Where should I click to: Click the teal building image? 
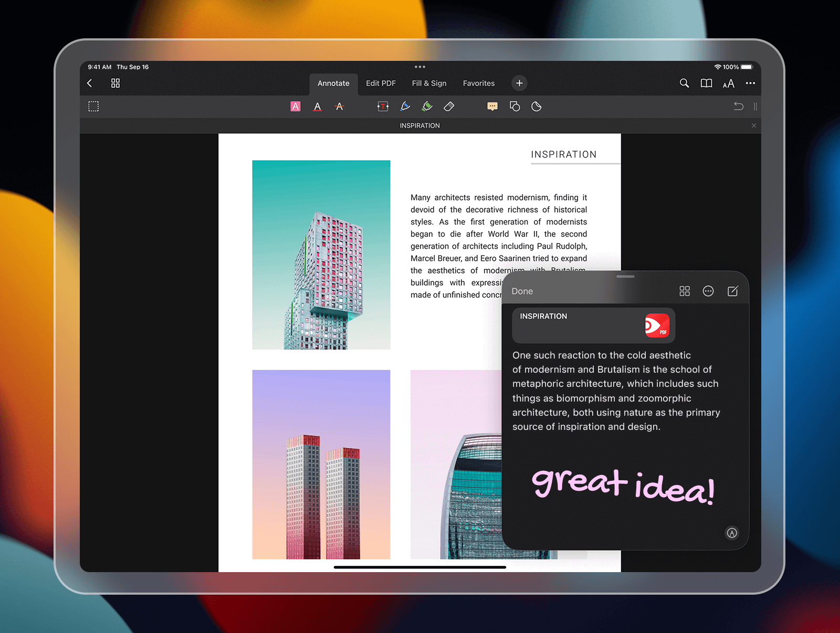tap(321, 255)
